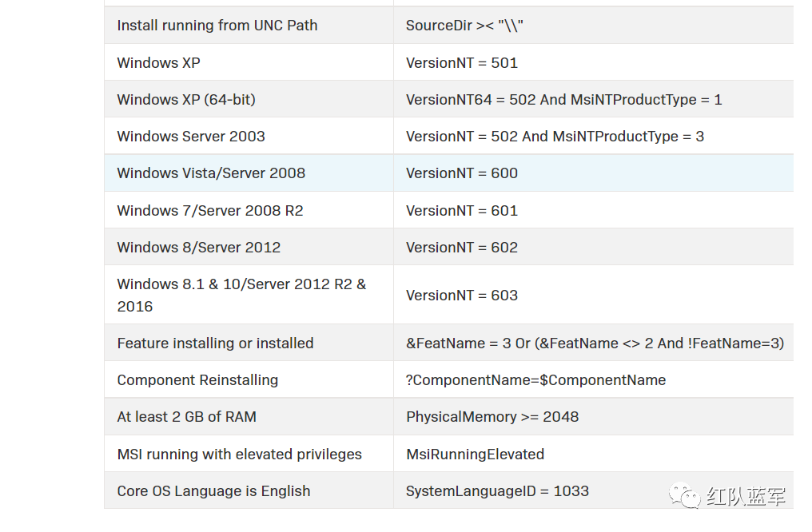Screen dimensions: 812x532
Task: Select the 'VersionNT = 501' condition text
Action: tap(462, 62)
